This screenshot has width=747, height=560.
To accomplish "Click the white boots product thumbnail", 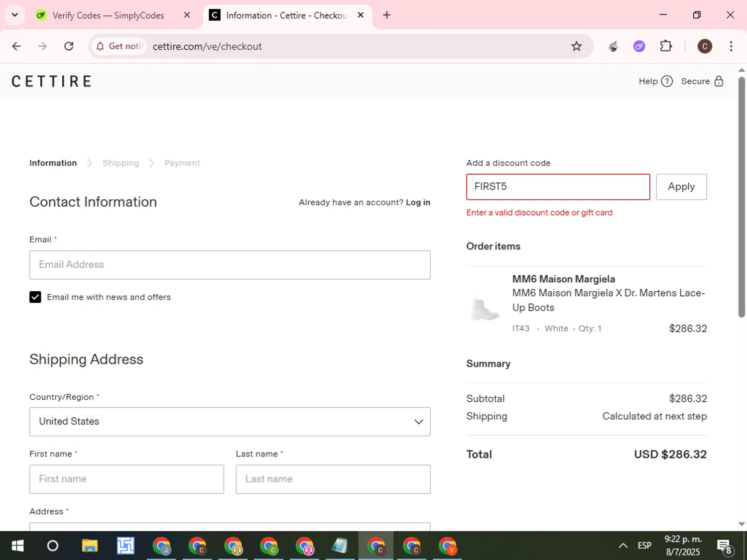I will click(x=485, y=309).
